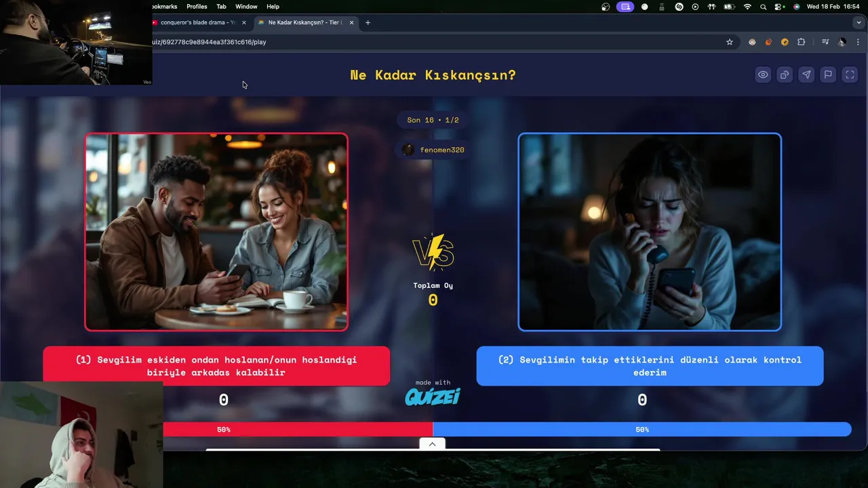Click the Shazam menu bar icon
The width and height of the screenshot is (868, 488).
(679, 7)
